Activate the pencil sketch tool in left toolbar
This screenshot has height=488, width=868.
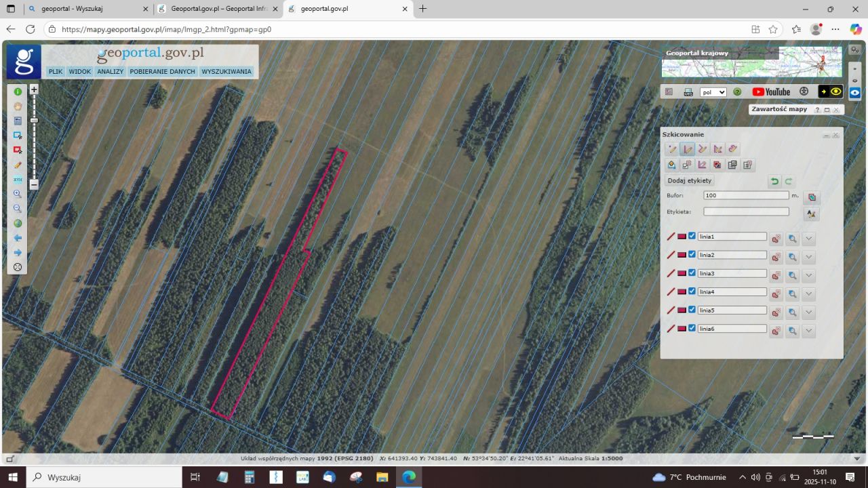tap(18, 165)
